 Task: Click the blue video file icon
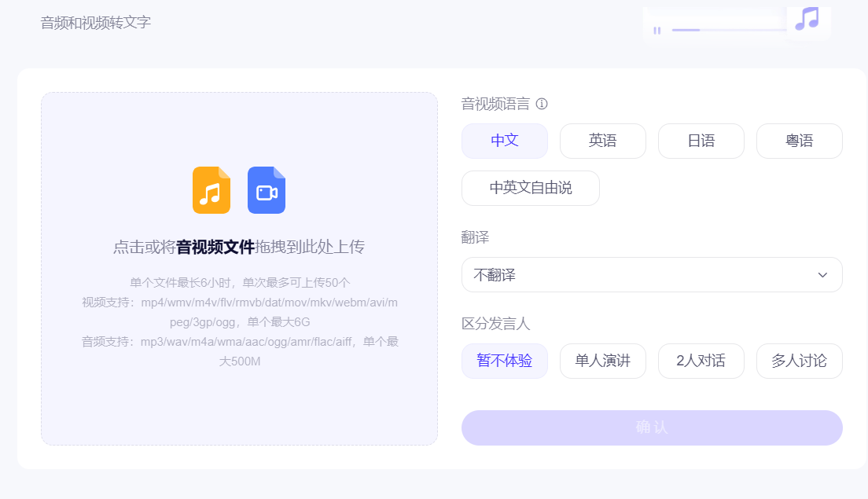tap(267, 190)
